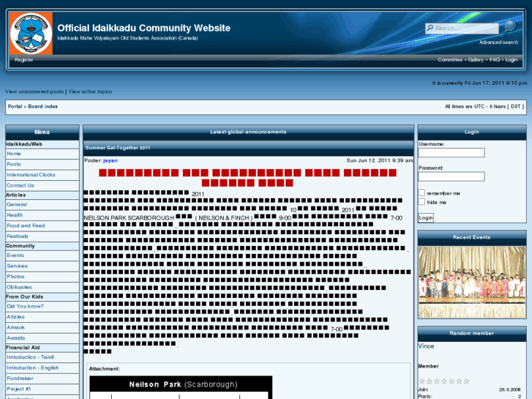Open the Recent Events photo
Image resolution: width=532 pixels, height=399 pixels.
[472, 282]
